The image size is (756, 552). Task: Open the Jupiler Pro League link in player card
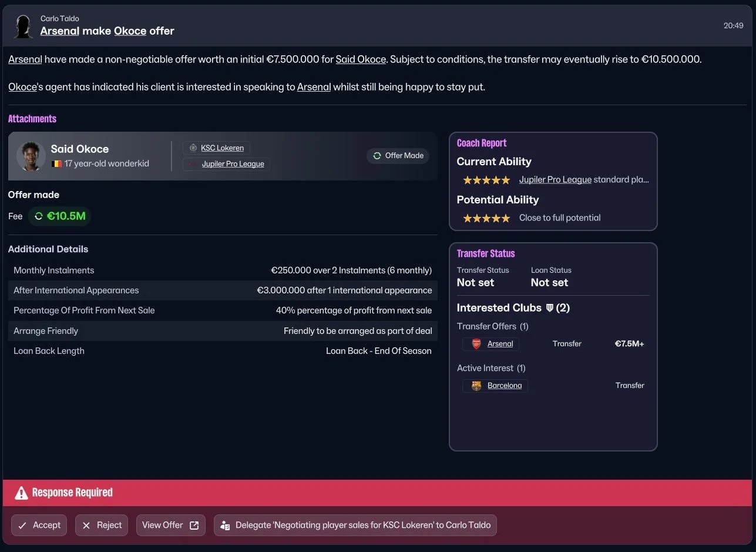click(233, 164)
